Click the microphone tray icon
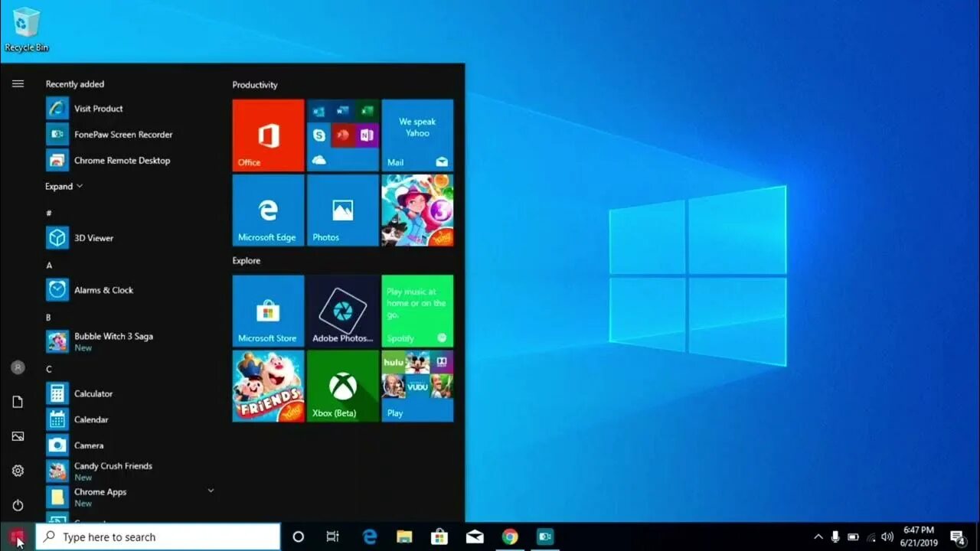This screenshot has width=980, height=551. tap(836, 537)
